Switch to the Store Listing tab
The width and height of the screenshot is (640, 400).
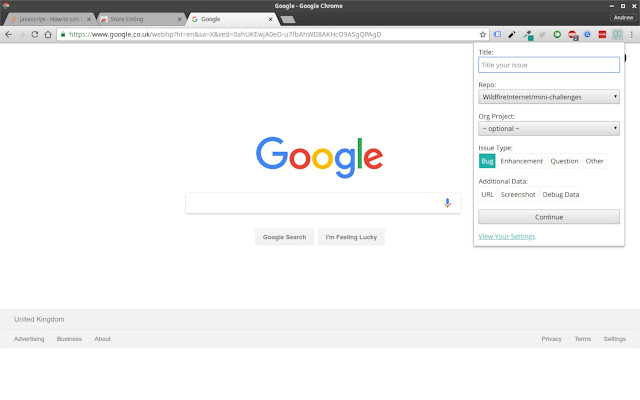[x=139, y=19]
